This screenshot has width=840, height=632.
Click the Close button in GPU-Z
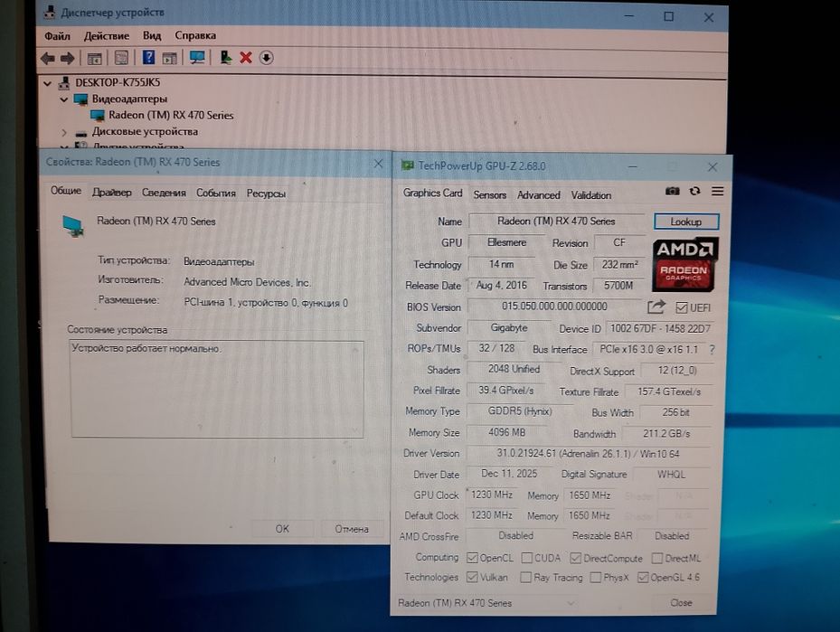682,602
